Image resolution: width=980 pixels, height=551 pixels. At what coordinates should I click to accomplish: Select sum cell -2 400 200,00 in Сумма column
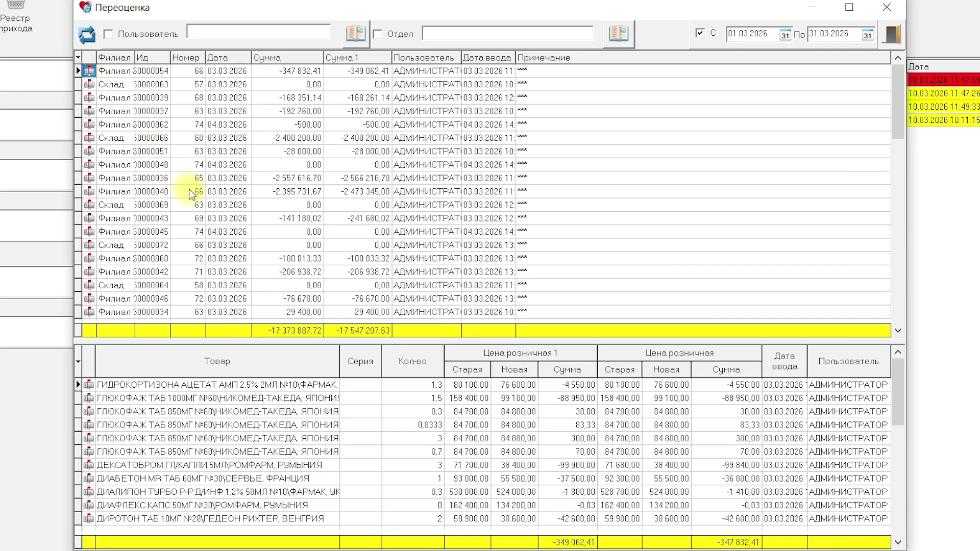click(x=287, y=138)
